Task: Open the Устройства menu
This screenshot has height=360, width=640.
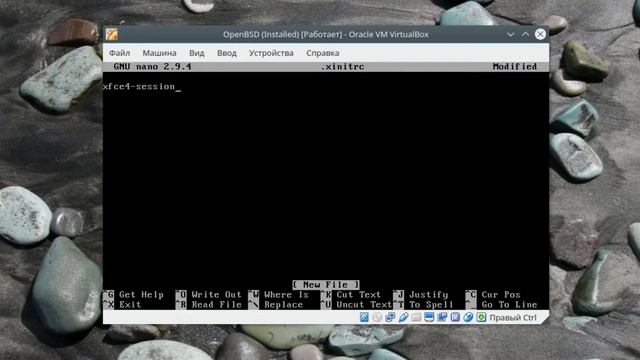Action: point(271,53)
